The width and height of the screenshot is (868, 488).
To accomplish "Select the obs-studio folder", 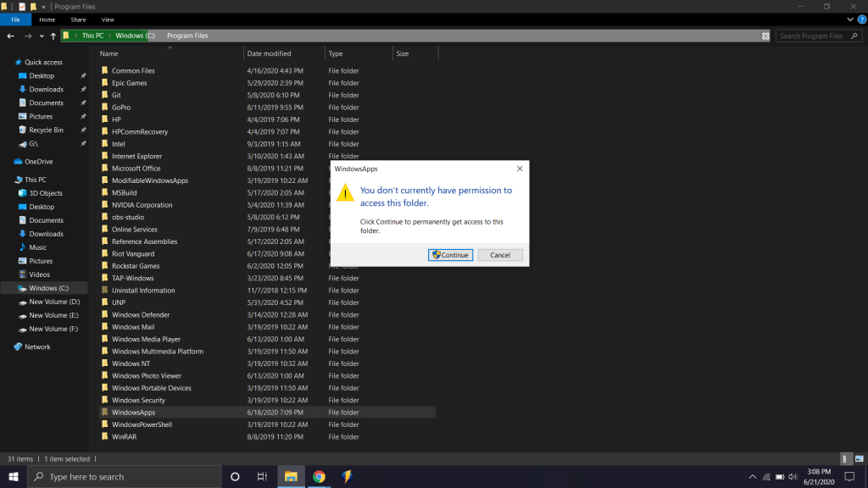I will tap(128, 218).
